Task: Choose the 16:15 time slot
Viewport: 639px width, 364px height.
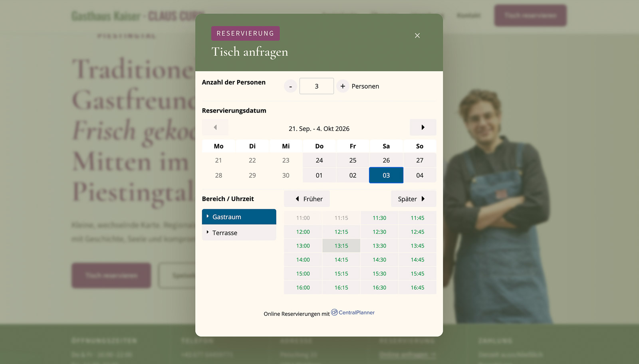Action: (x=341, y=288)
